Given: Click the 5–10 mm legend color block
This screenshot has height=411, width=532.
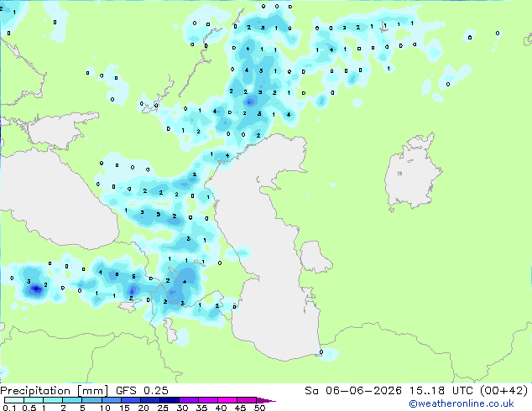Looking at the screenshot, I should click(91, 400).
